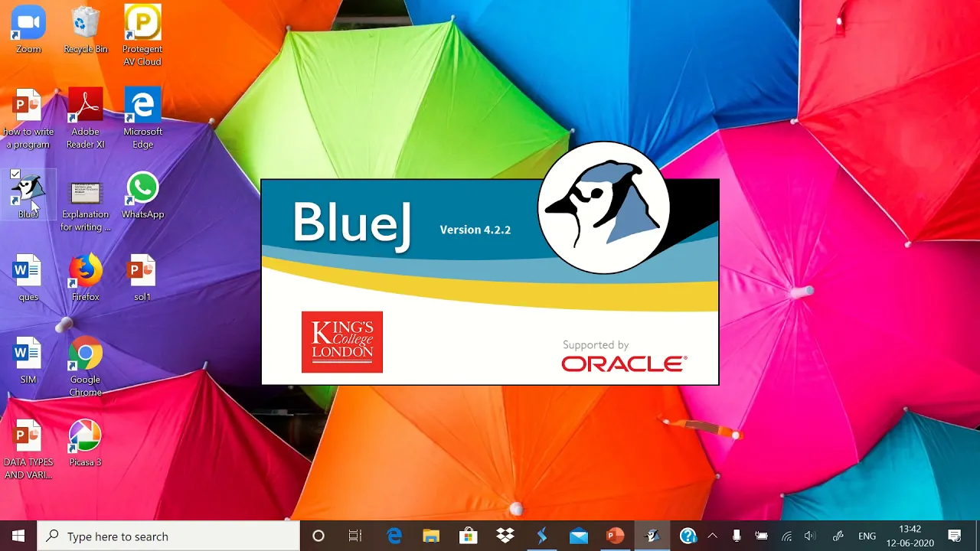The height and width of the screenshot is (551, 980).
Task: Launch Google Chrome desktop shortcut
Action: (86, 367)
